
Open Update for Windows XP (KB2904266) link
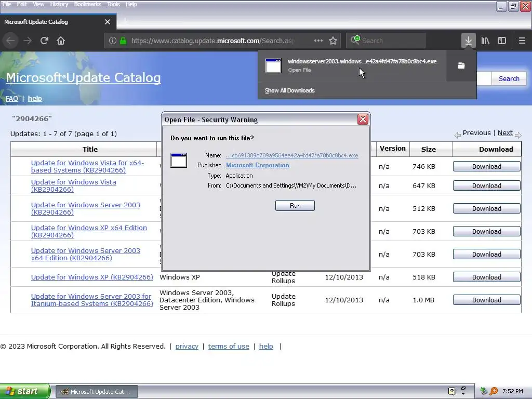92,277
